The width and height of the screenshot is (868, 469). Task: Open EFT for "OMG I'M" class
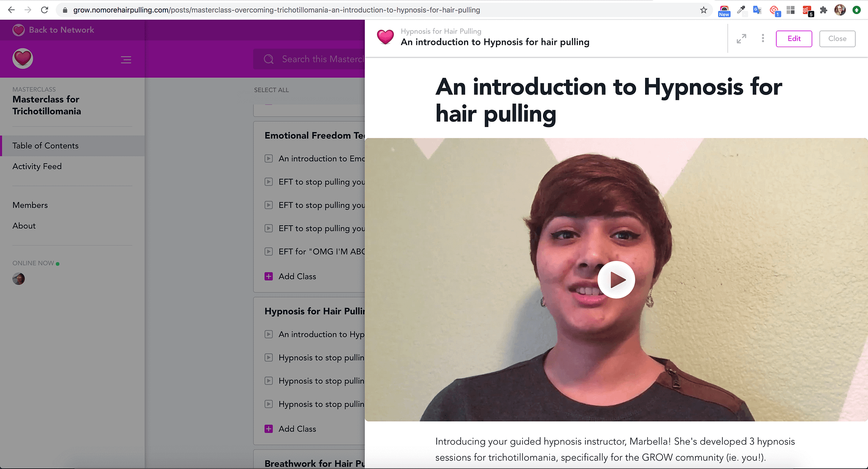[x=321, y=251]
